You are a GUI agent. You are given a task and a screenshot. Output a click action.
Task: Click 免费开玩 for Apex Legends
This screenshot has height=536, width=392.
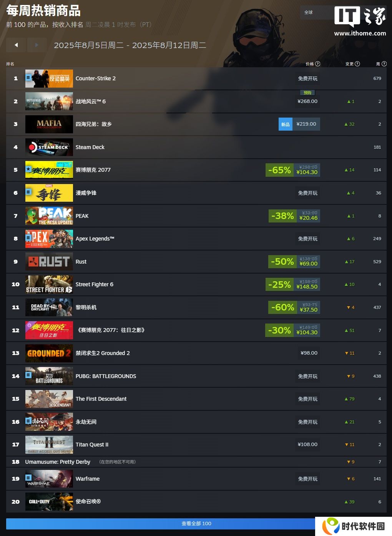tap(308, 239)
